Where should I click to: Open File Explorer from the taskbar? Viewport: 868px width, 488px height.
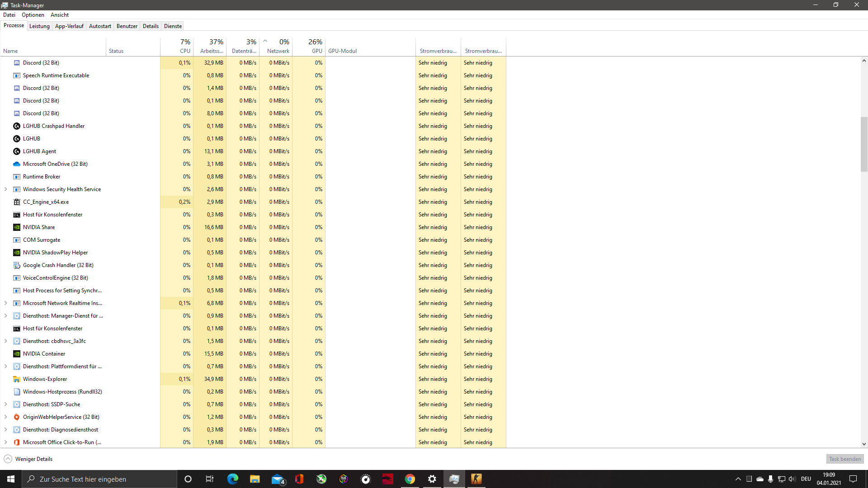tap(255, 479)
